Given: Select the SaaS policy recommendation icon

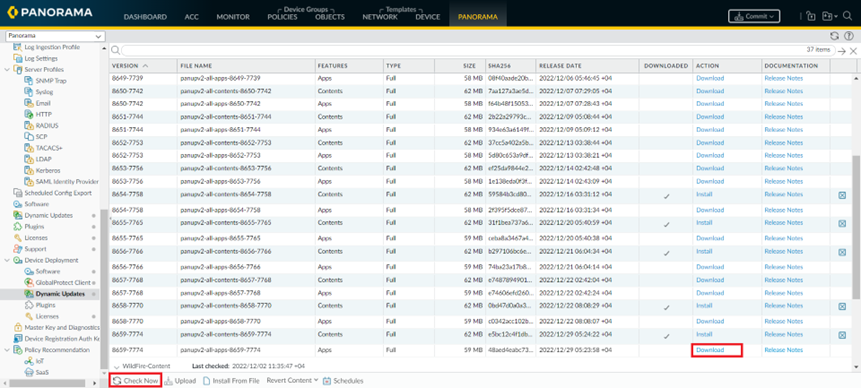Looking at the screenshot, I should (29, 372).
